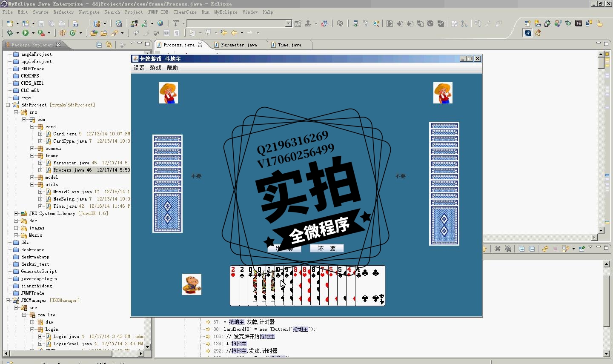Expand the model package node
The height and width of the screenshot is (364, 613).
click(x=32, y=177)
